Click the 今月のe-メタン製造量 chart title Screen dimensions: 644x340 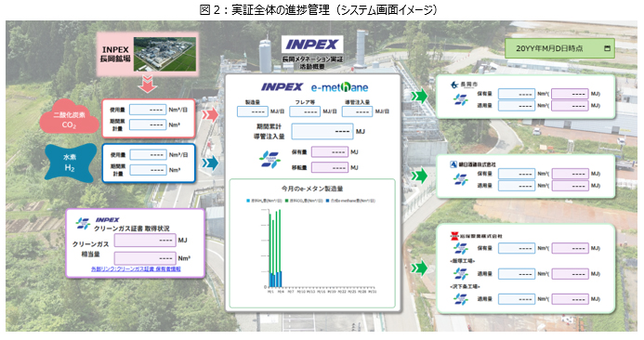pyautogui.click(x=312, y=189)
